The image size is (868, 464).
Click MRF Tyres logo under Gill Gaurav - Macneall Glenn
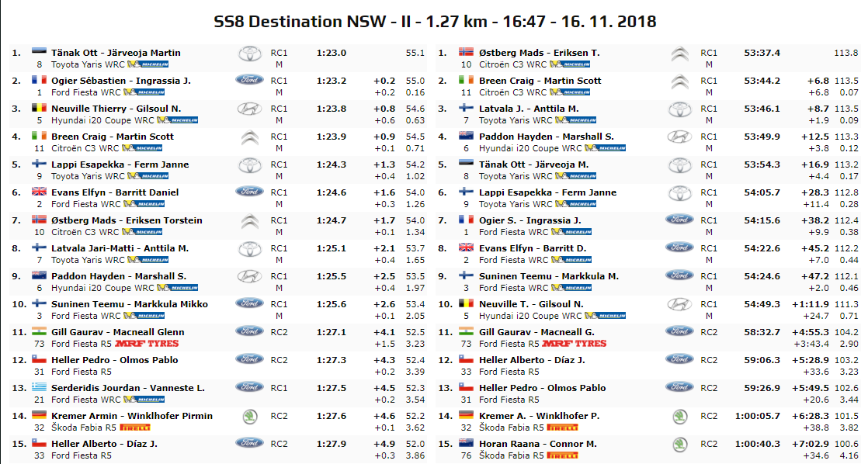pyautogui.click(x=147, y=344)
